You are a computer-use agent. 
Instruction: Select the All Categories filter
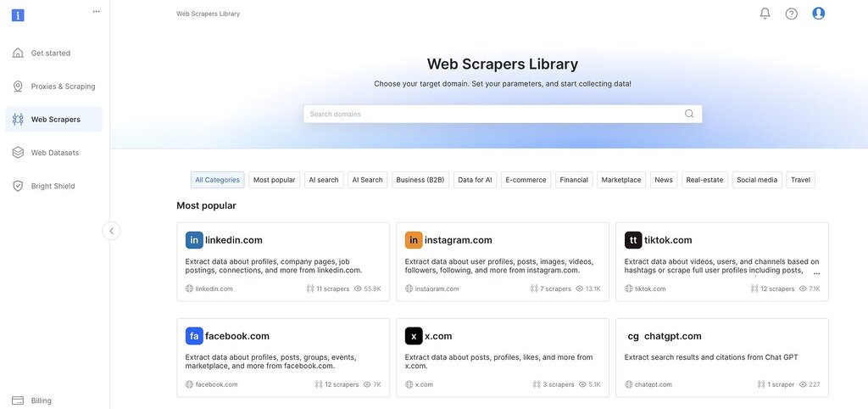tap(218, 180)
